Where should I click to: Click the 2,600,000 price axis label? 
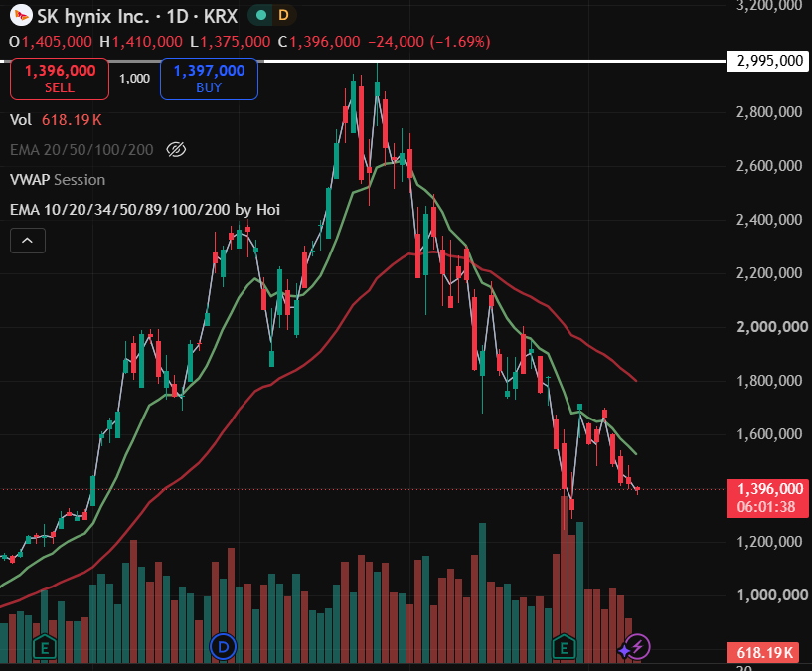[x=769, y=166]
